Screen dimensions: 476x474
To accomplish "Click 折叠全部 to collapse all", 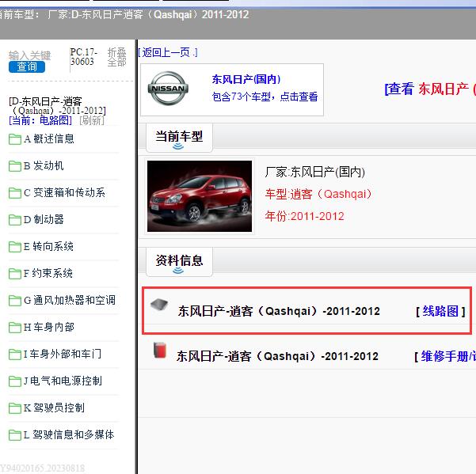I will pyautogui.click(x=116, y=57).
